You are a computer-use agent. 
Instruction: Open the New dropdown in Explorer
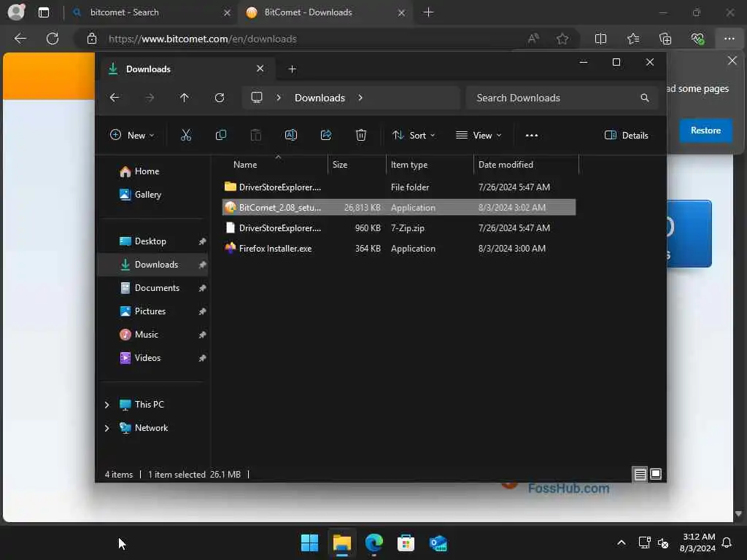click(133, 135)
